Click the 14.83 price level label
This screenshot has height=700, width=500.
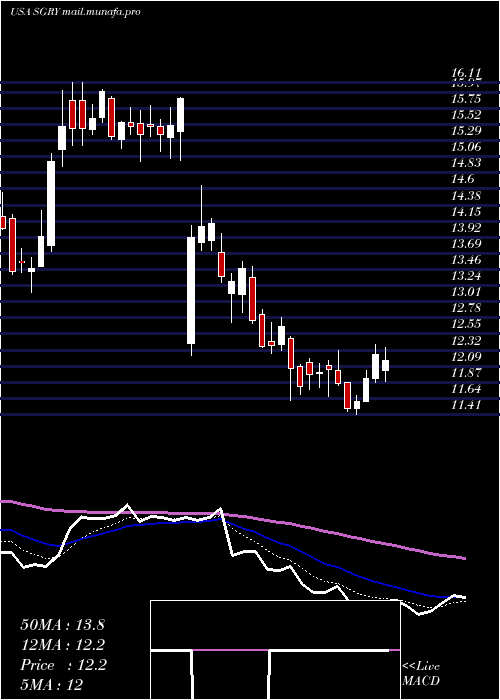(466, 163)
